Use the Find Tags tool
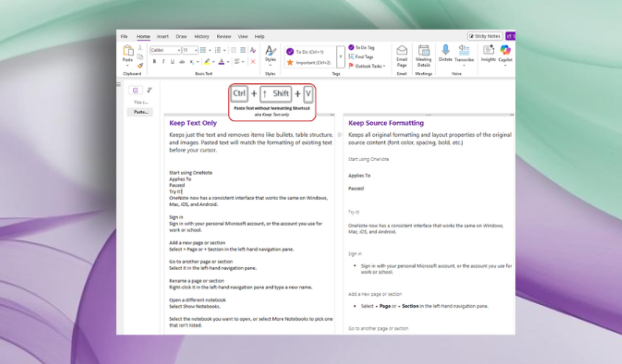Screen dimensions: 622x364 click(x=362, y=56)
